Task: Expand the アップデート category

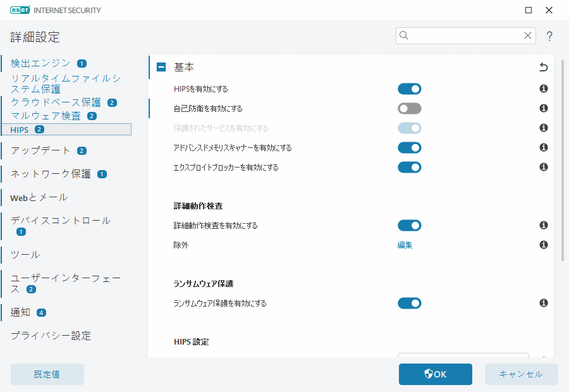Action: pos(40,150)
